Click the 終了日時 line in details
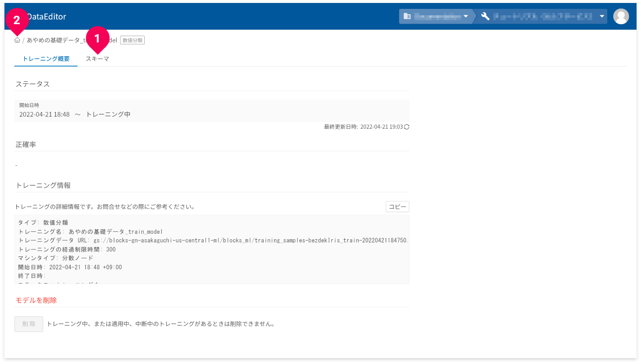Screen dimensions: 641x364 click(32, 276)
